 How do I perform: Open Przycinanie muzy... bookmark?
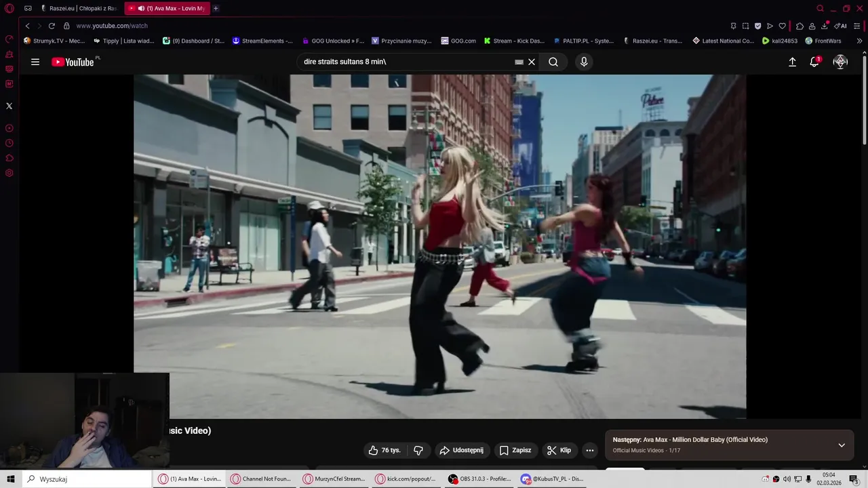[401, 41]
